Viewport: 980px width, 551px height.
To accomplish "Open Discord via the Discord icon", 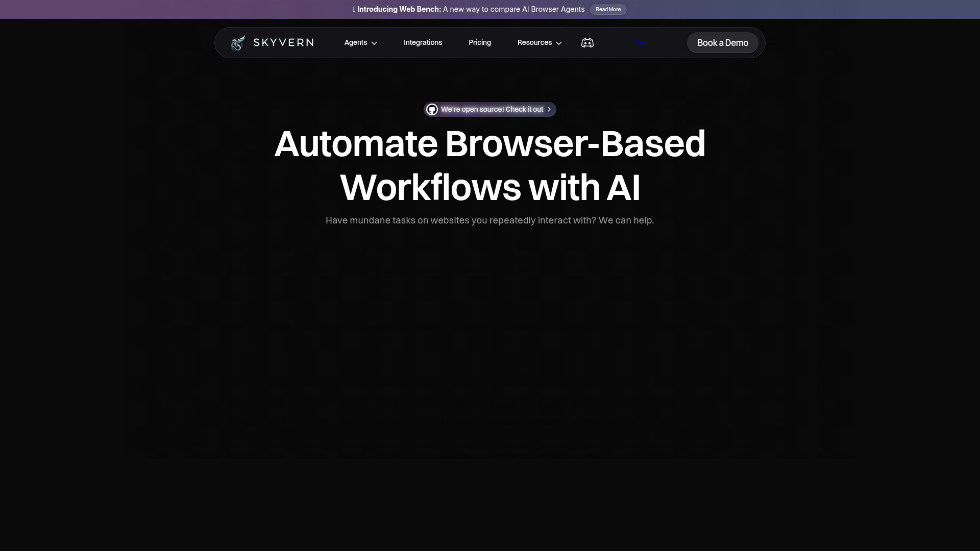I will pos(587,43).
